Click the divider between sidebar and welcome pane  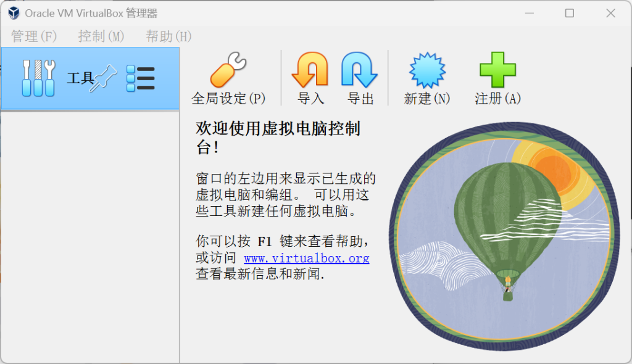(180, 234)
